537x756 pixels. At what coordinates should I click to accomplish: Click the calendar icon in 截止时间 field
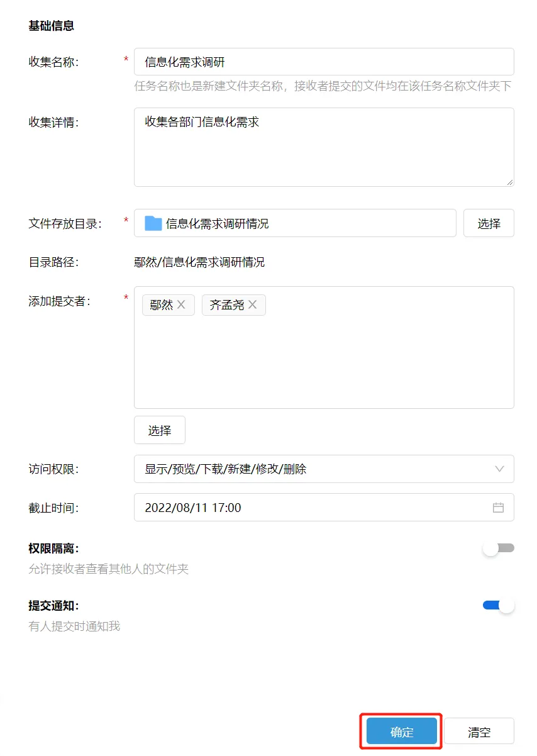(x=498, y=508)
